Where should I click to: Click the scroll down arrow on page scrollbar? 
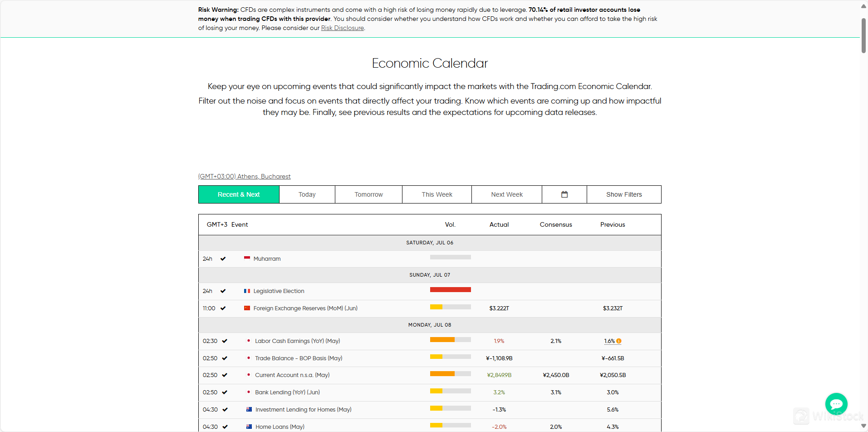click(863, 426)
